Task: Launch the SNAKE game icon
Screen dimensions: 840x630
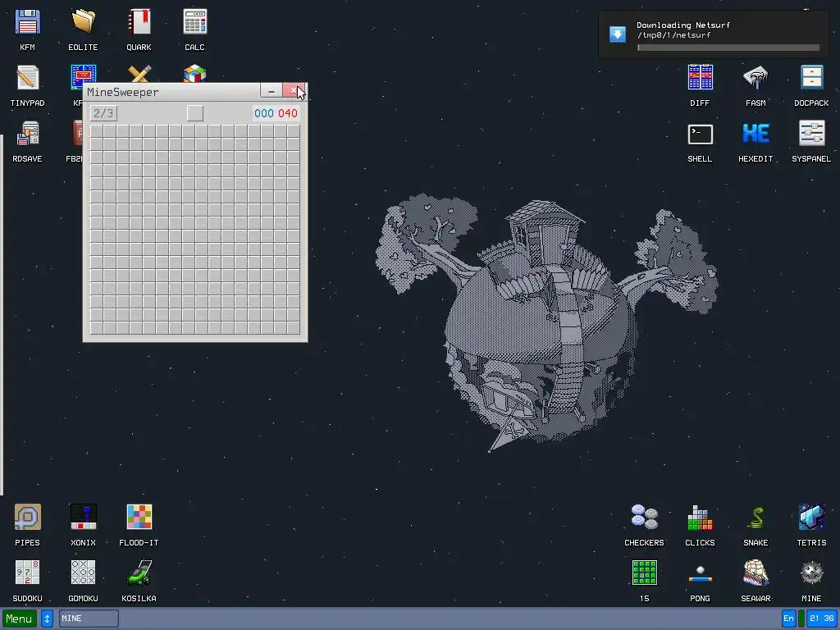Action: tap(756, 518)
